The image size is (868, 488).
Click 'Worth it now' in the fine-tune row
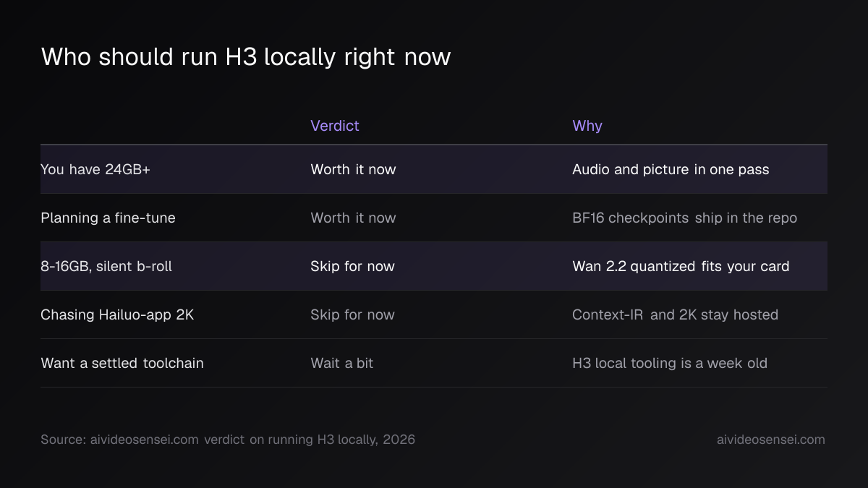pos(353,218)
